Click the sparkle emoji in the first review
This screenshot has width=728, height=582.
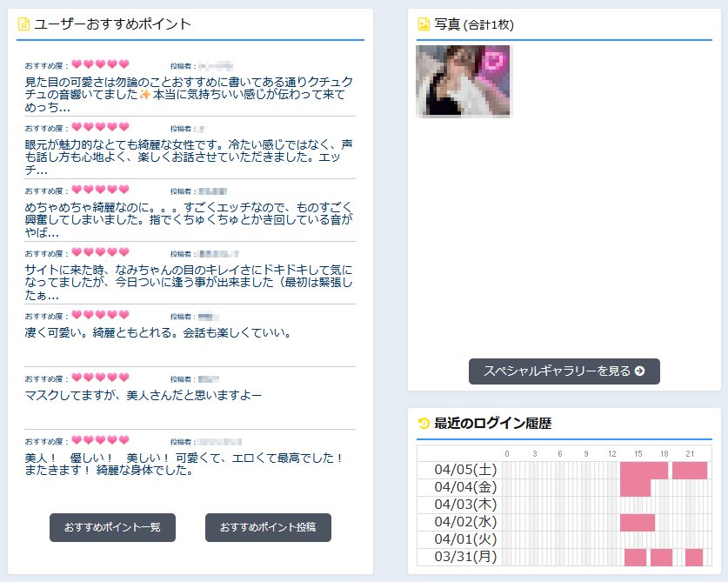pos(145,95)
